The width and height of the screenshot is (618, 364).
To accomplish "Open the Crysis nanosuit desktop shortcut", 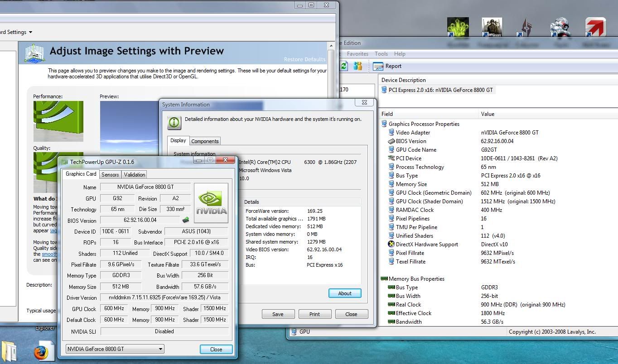I will click(561, 28).
